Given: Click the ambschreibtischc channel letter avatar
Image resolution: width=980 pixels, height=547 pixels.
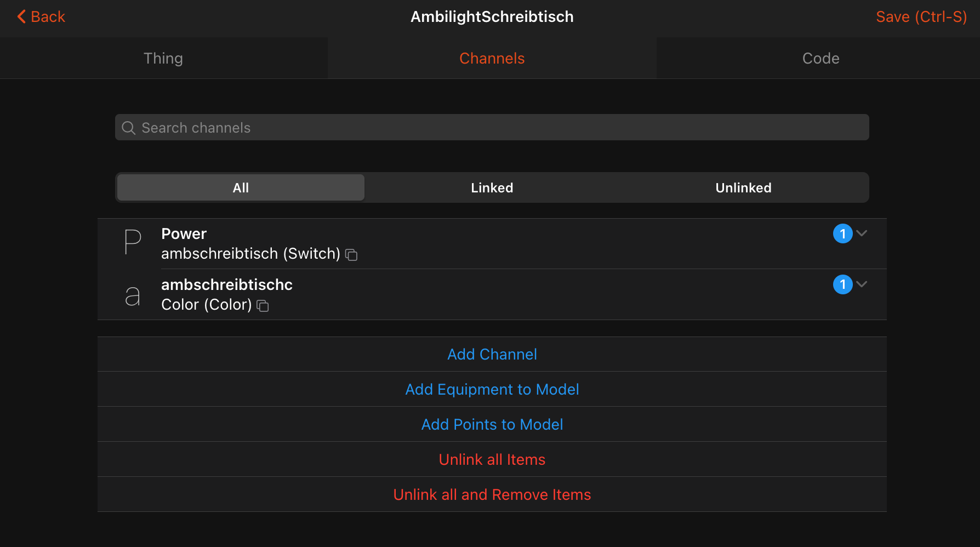Looking at the screenshot, I should (x=133, y=295).
